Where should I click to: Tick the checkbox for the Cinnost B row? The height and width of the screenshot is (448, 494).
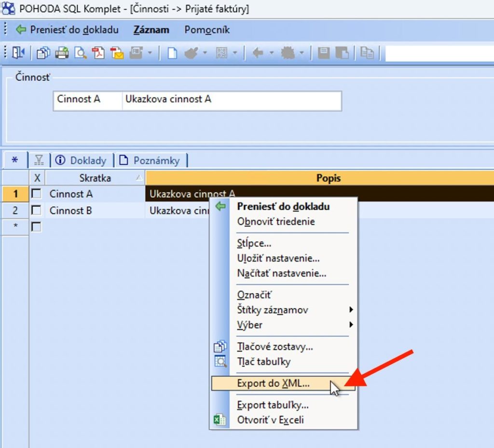point(37,210)
